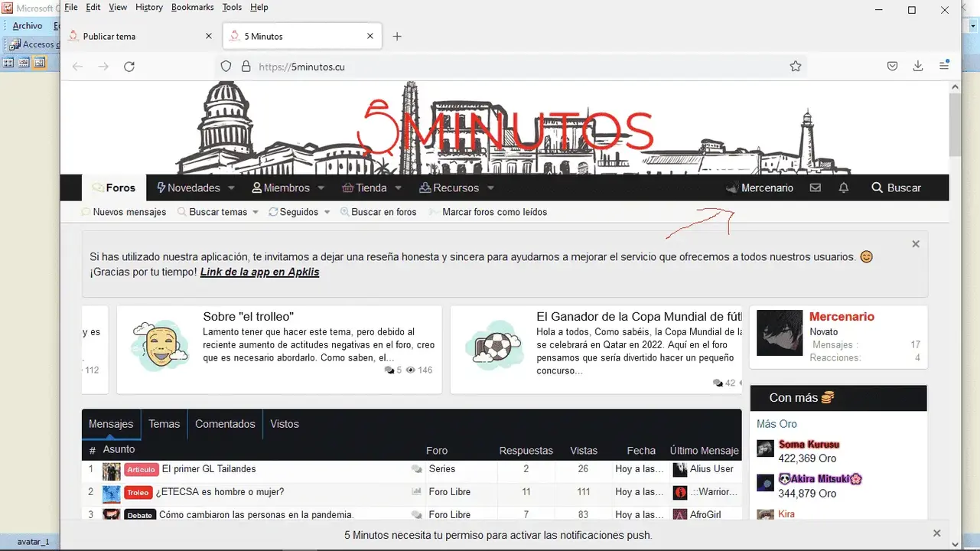
Task: Close the Publicar tema tab
Action: tap(209, 36)
